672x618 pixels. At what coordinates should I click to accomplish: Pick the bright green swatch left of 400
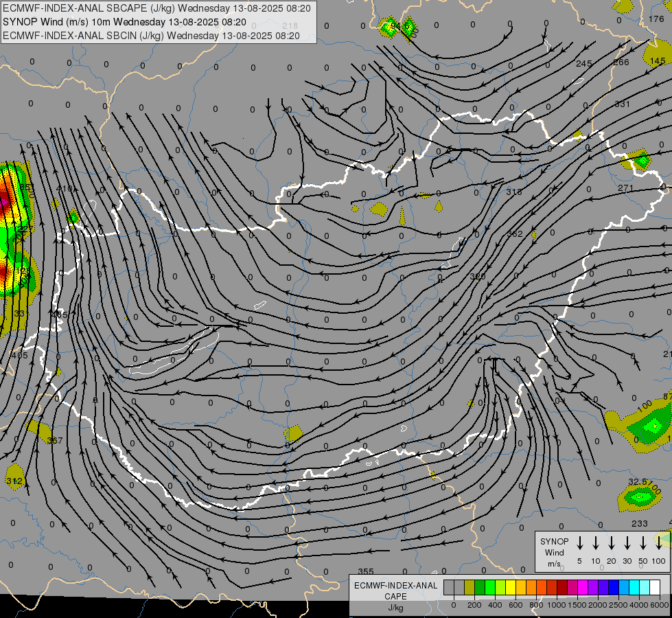(x=490, y=588)
